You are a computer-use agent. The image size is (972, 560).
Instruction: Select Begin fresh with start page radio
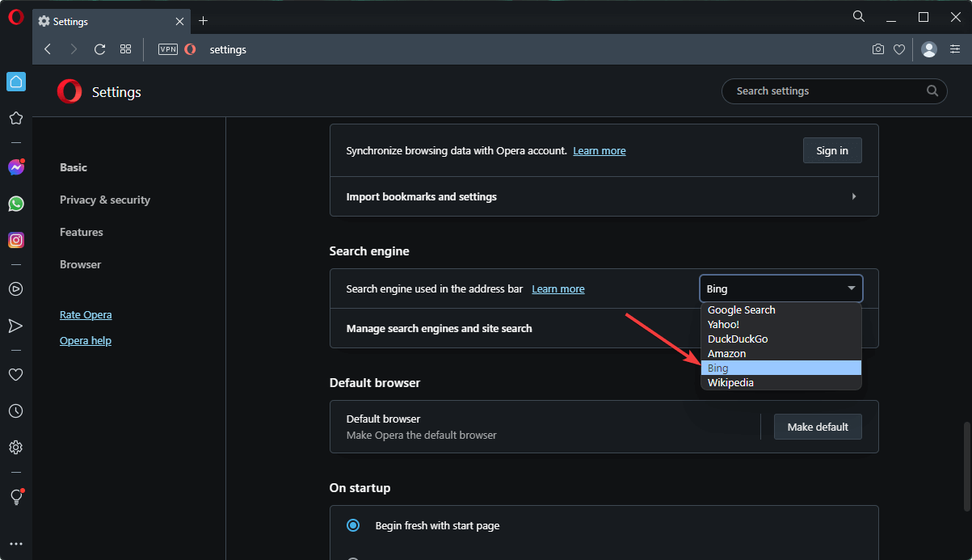(x=353, y=525)
